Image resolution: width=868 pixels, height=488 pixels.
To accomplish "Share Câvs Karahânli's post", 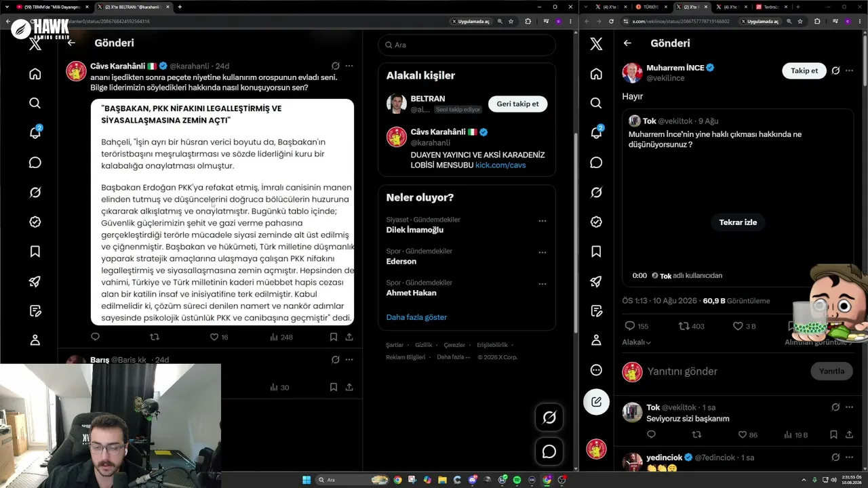I will point(349,337).
